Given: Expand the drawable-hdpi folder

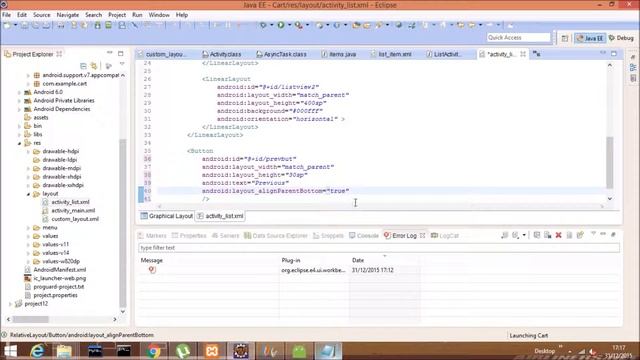Looking at the screenshot, I should (28, 151).
